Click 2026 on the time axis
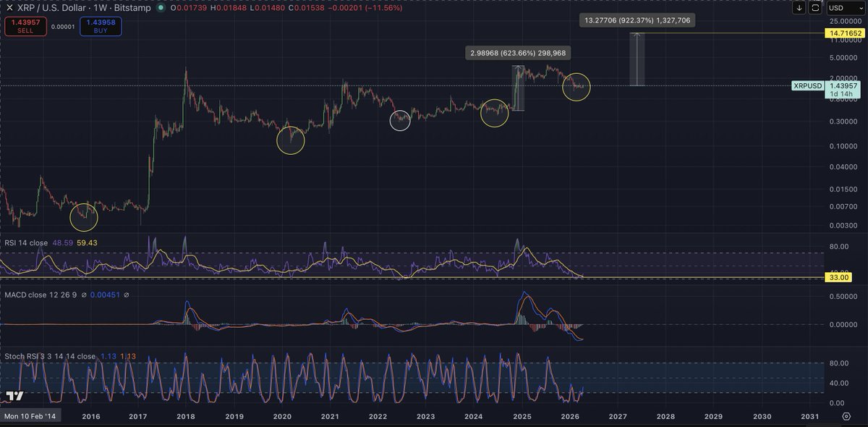The height and width of the screenshot is (427, 868). [570, 417]
